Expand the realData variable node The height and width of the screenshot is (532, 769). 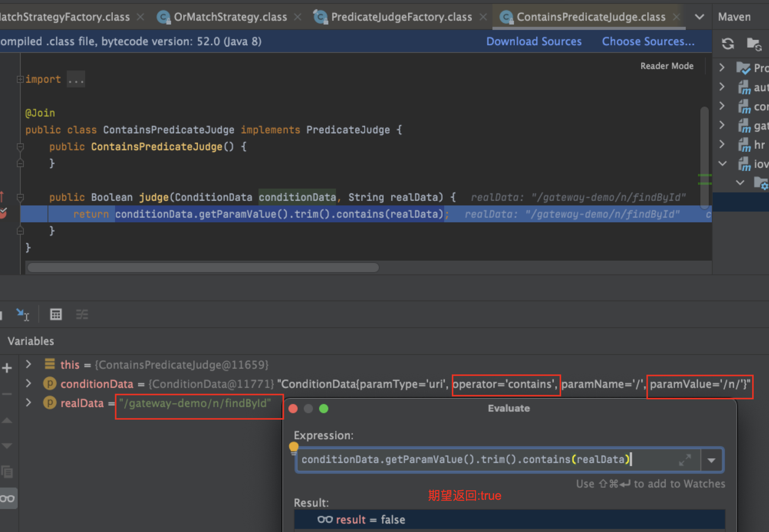(28, 402)
